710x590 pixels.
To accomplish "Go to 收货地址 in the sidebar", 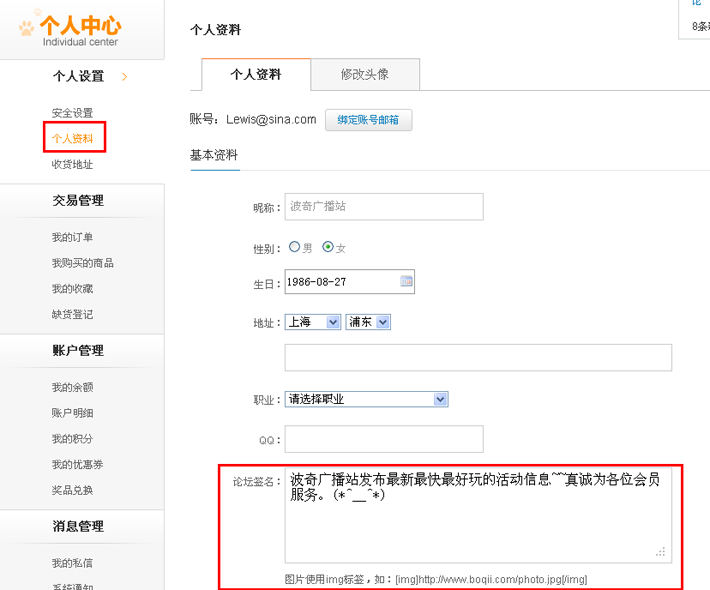I will click(72, 164).
